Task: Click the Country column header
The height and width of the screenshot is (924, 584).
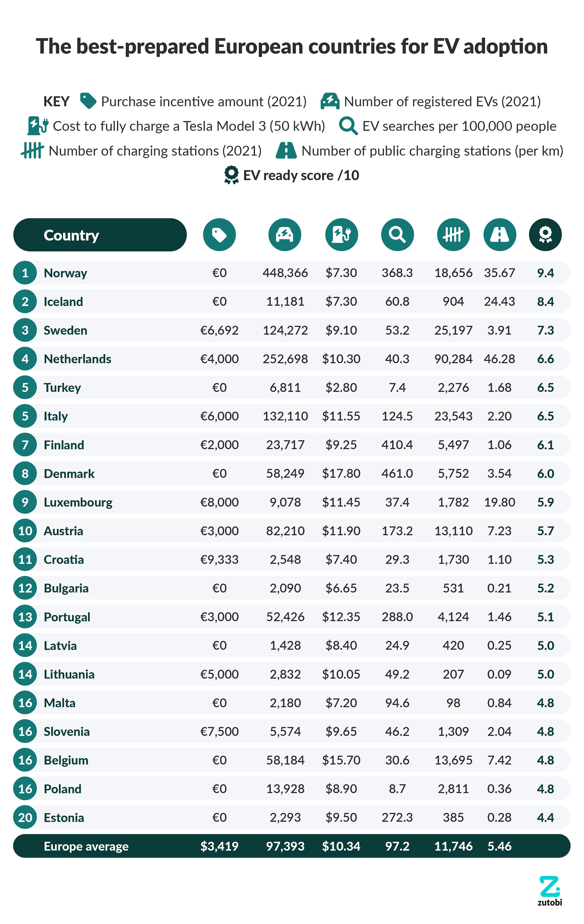Action: tap(100, 235)
